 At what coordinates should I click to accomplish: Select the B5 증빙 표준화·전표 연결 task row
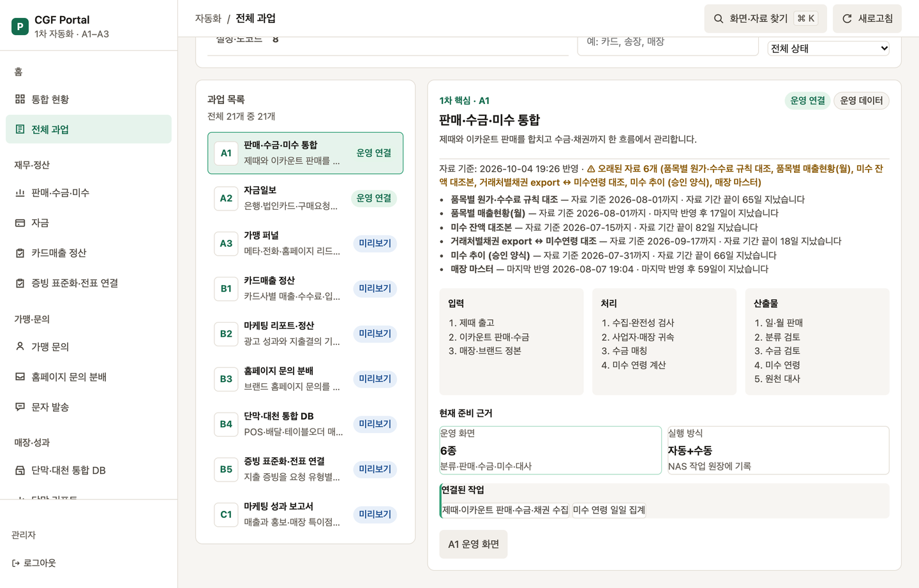[305, 469]
